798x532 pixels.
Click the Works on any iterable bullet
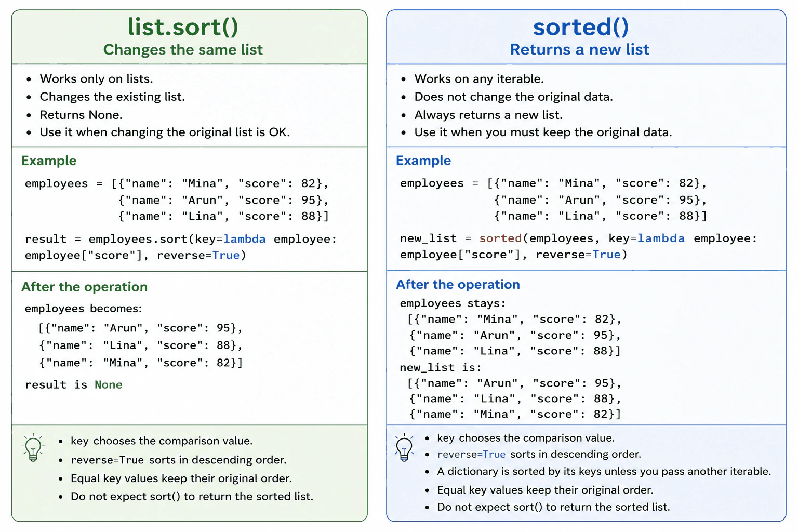coord(479,79)
